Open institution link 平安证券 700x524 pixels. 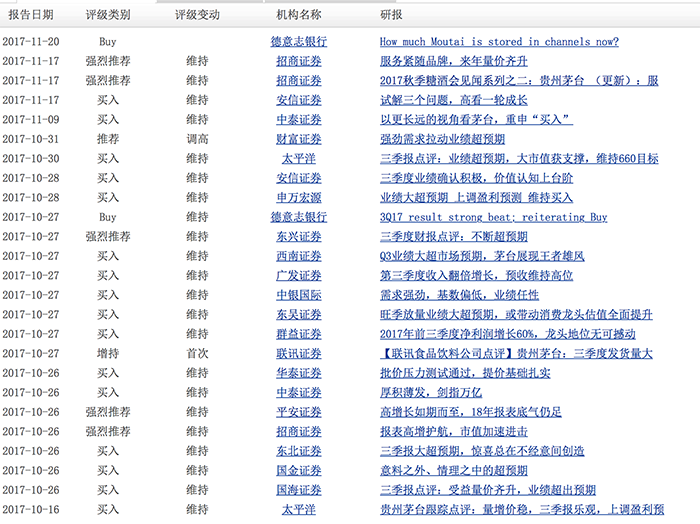[299, 412]
